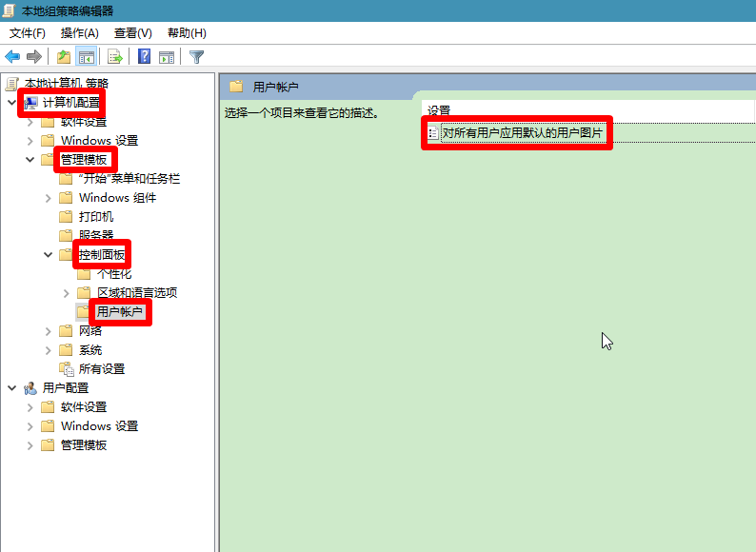The width and height of the screenshot is (756, 552).
Task: Collapse 管理模板 under 计算机配置
Action: click(30, 160)
